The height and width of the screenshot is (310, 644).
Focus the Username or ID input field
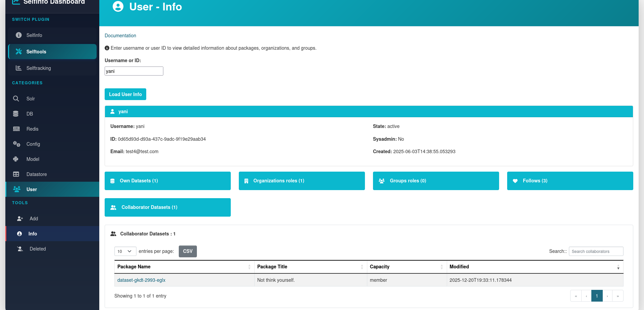tap(134, 71)
